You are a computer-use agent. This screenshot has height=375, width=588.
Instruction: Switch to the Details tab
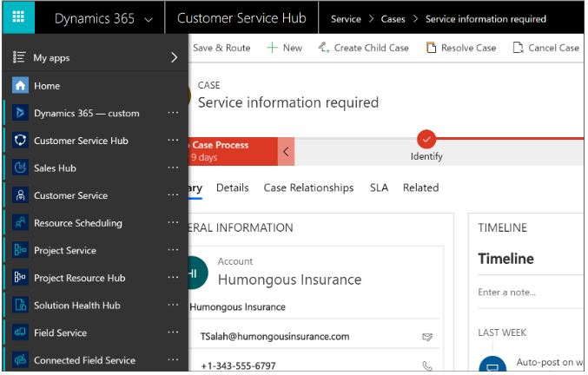pos(233,187)
